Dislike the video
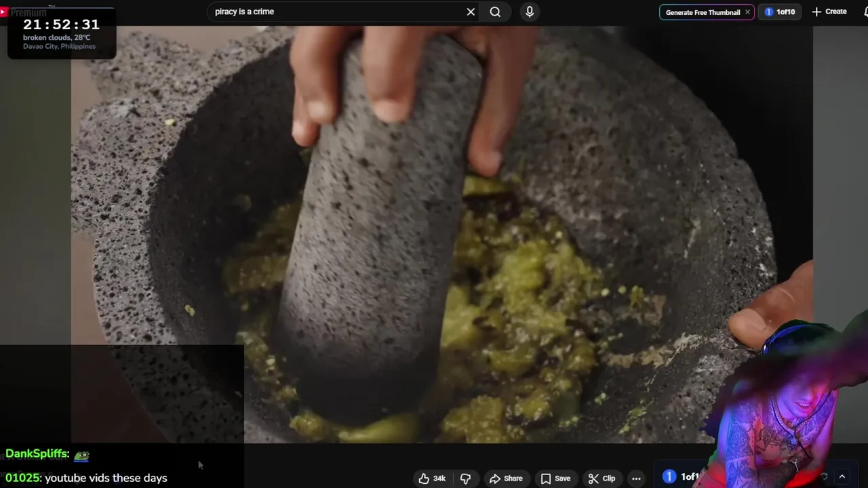The height and width of the screenshot is (488, 868). 465,479
